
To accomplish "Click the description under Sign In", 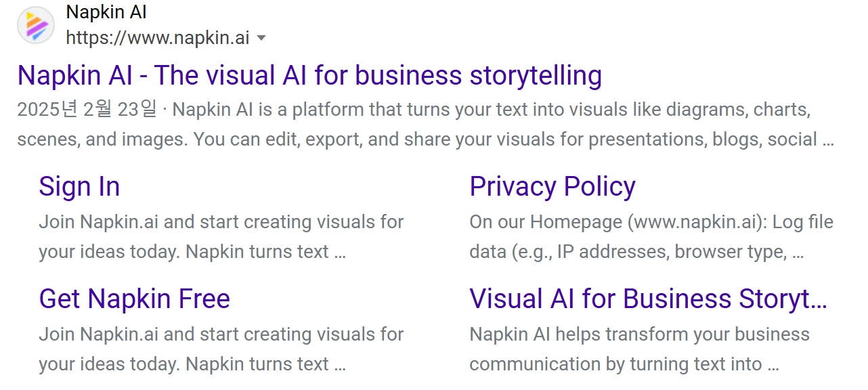I will pos(221,237).
